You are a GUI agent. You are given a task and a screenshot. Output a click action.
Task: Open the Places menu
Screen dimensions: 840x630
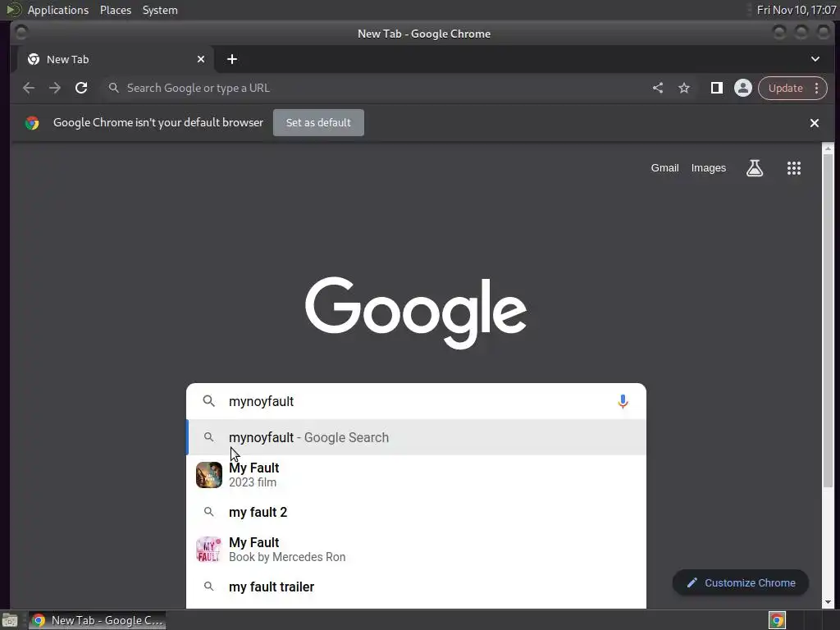pos(115,10)
